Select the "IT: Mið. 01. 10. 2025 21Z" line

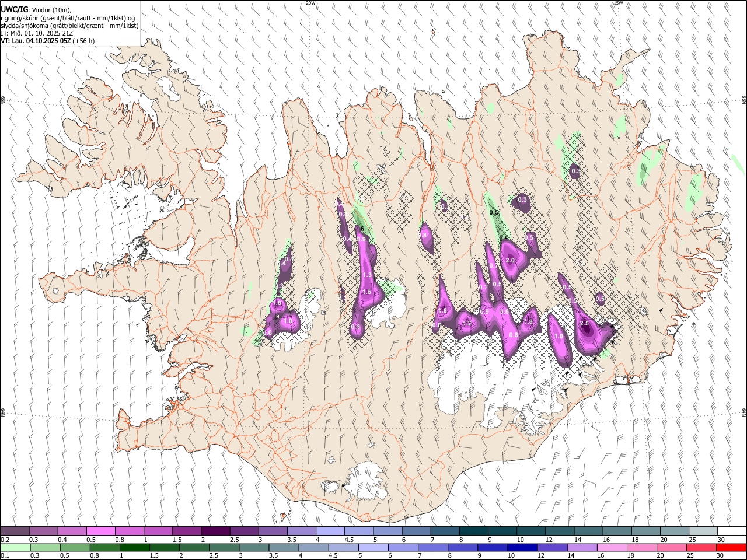(37, 33)
